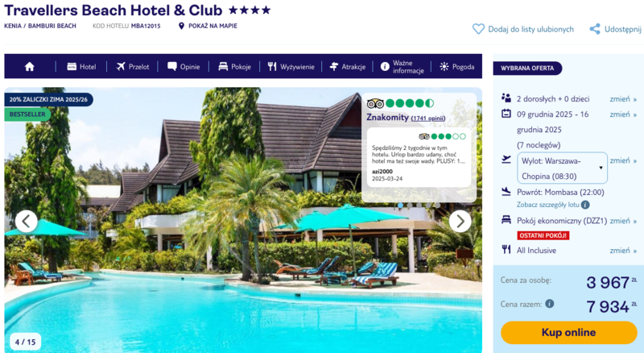644x353 pixels.
Task: Change travelers via zmień next to 2 dorosłych
Action: click(x=623, y=99)
